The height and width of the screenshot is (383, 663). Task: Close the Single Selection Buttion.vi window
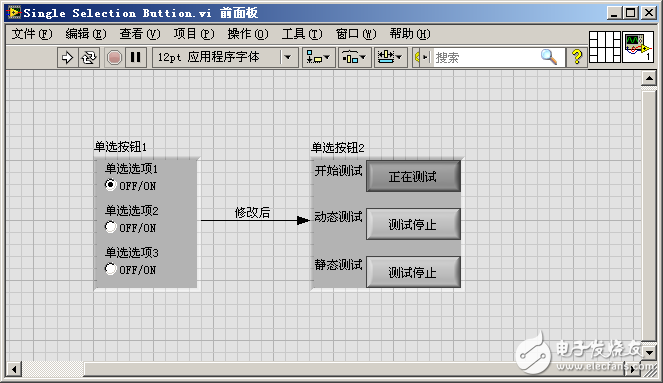649,13
